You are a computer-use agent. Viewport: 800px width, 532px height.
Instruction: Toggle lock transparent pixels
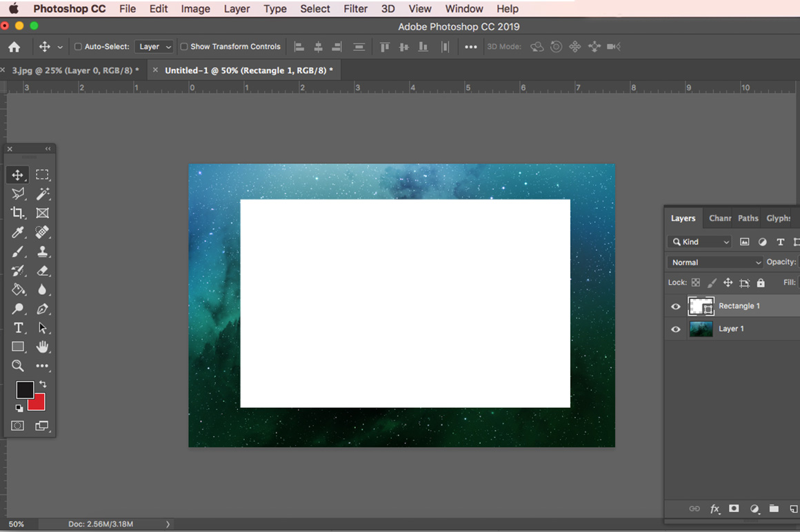(695, 283)
